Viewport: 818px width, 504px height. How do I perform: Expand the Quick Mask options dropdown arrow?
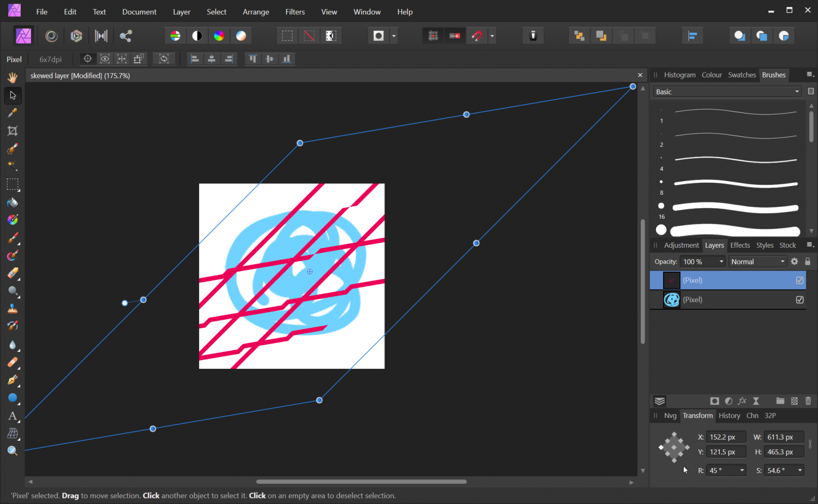coord(394,36)
